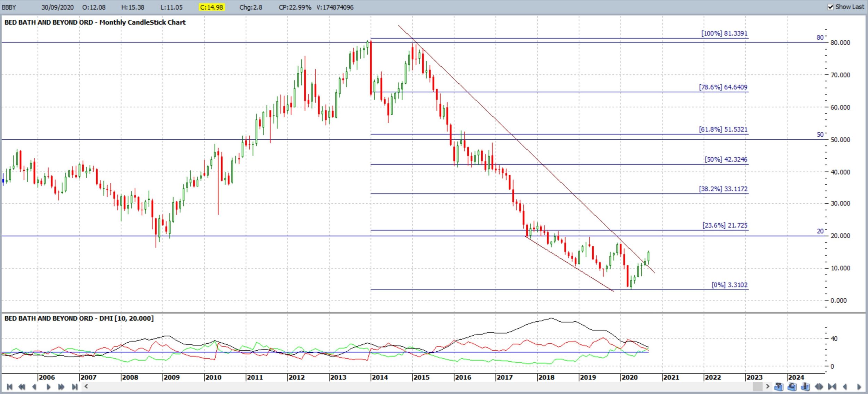This screenshot has height=394, width=868.
Task: Click the latest green candle near 2020
Action: tap(649, 257)
